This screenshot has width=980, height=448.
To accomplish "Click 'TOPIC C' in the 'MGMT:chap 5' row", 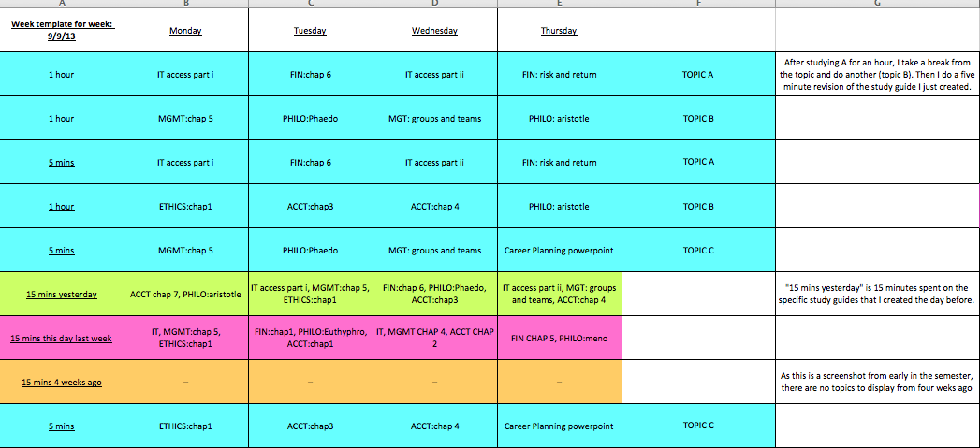I will [x=699, y=250].
